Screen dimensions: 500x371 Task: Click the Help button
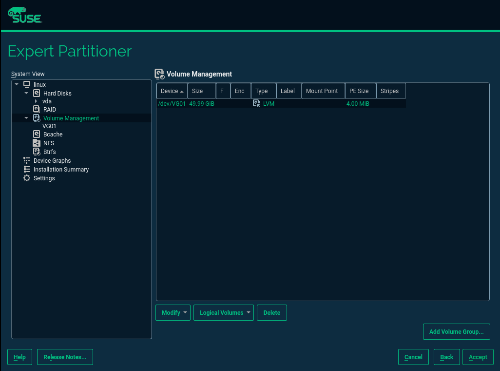[x=20, y=357]
